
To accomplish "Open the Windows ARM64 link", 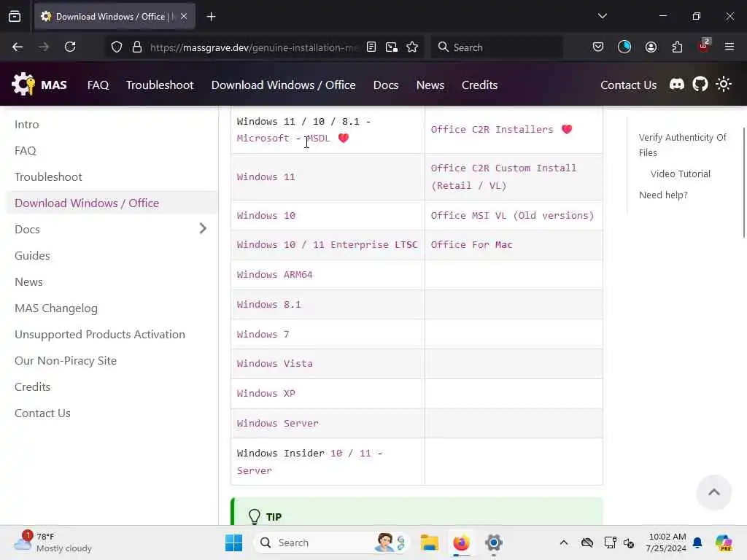I will pos(274,275).
